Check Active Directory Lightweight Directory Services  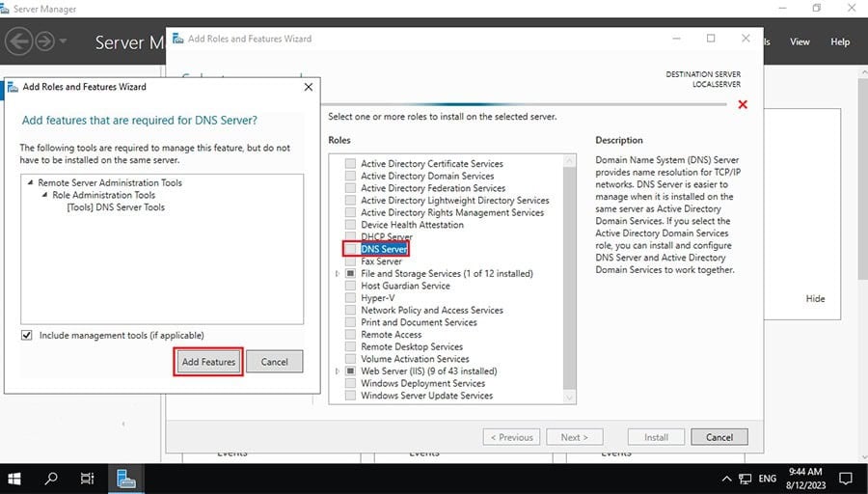pos(350,200)
